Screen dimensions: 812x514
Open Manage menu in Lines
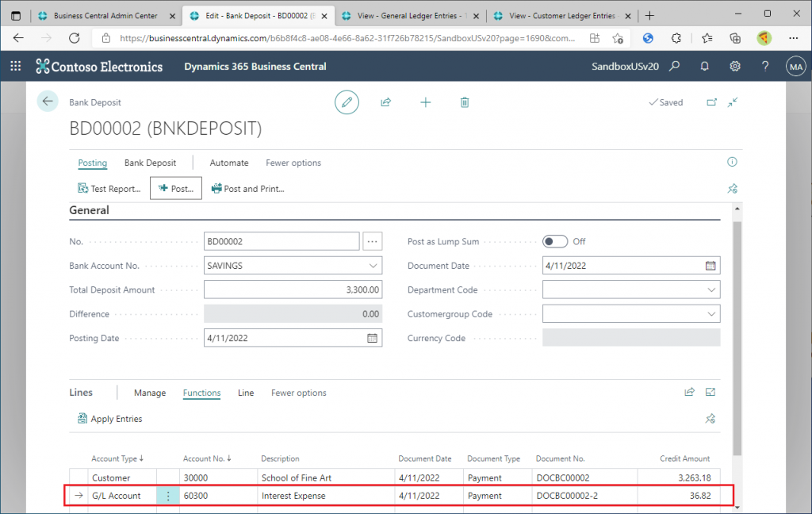[x=150, y=393]
